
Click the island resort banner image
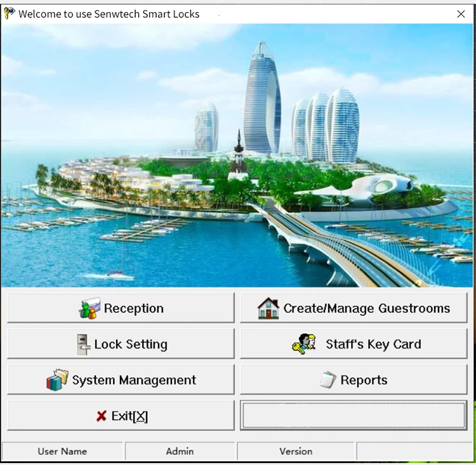[x=237, y=155]
